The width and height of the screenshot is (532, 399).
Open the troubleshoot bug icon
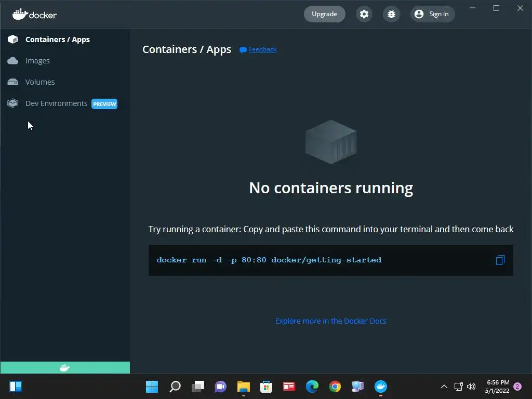(391, 14)
